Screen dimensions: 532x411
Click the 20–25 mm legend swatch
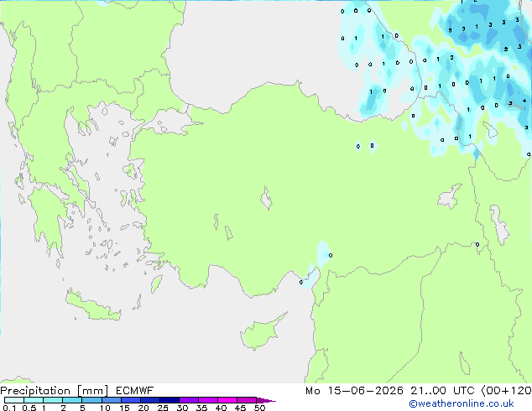point(149,400)
